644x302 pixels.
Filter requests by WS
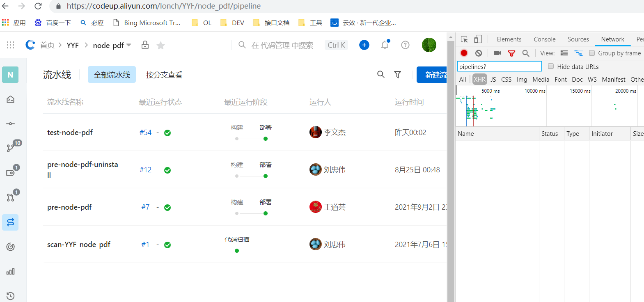[x=592, y=80]
